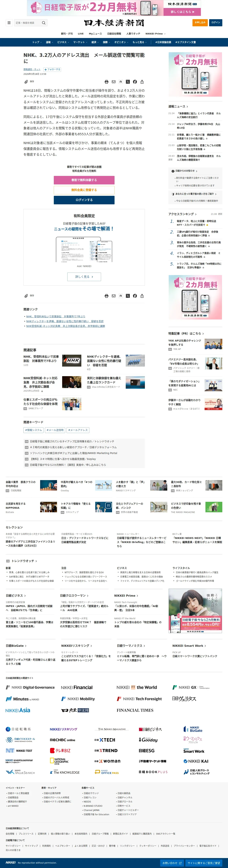Expand the マーケット navigation dropdown
The image size is (228, 868).
(80, 42)
